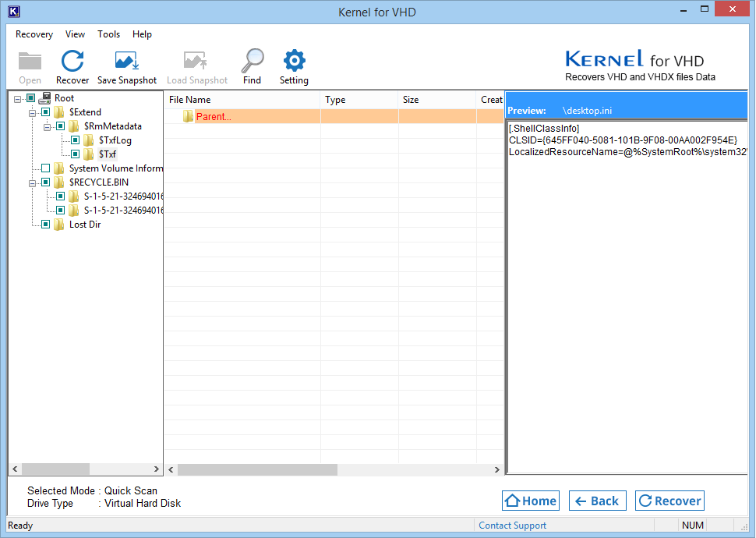Click the file list horizontal scrollbar thumb
Image resolution: width=756 pixels, height=538 pixels.
[x=257, y=469]
